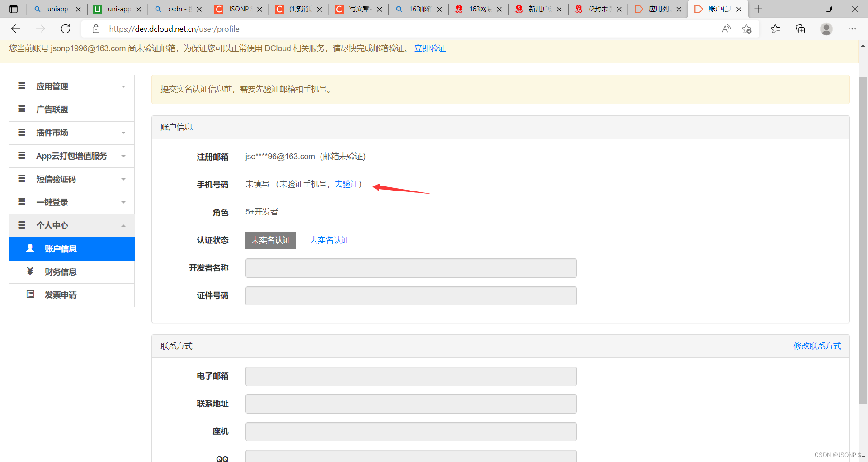Image resolution: width=868 pixels, height=462 pixels.
Task: Click the hamburger icon beside 广告联盟
Action: pos(21,109)
